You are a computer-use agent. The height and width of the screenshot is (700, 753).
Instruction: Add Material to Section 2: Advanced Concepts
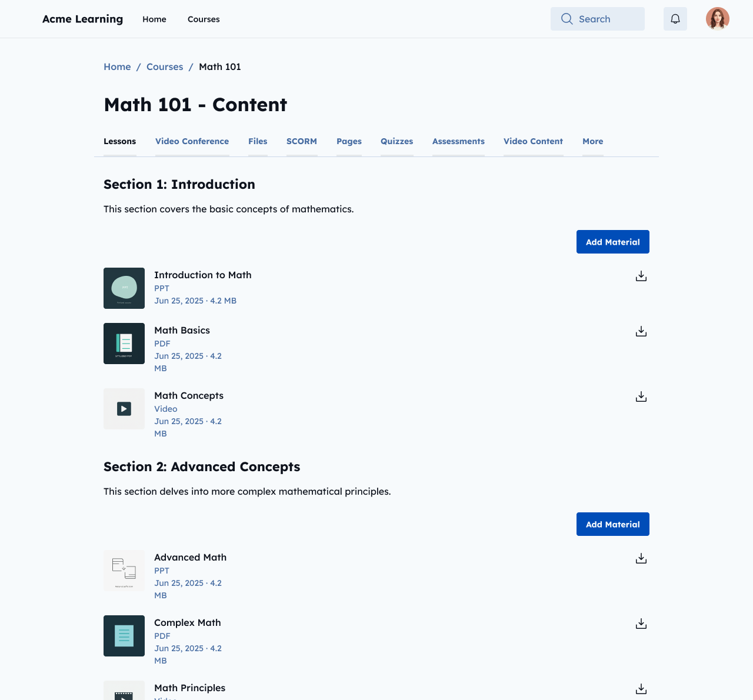612,524
